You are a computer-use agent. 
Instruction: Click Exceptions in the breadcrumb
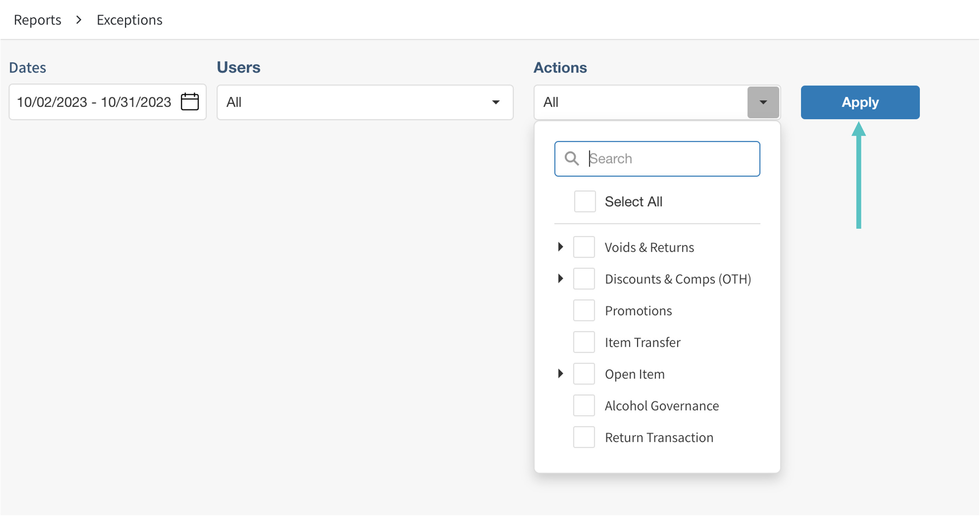pyautogui.click(x=129, y=20)
